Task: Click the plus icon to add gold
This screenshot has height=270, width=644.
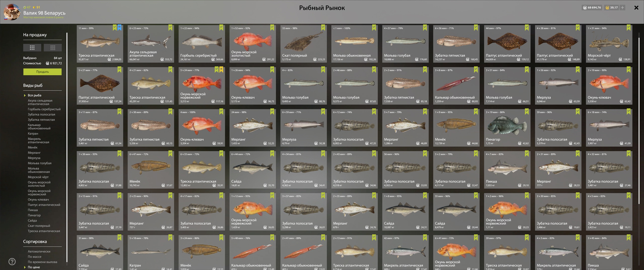Action: click(x=622, y=8)
